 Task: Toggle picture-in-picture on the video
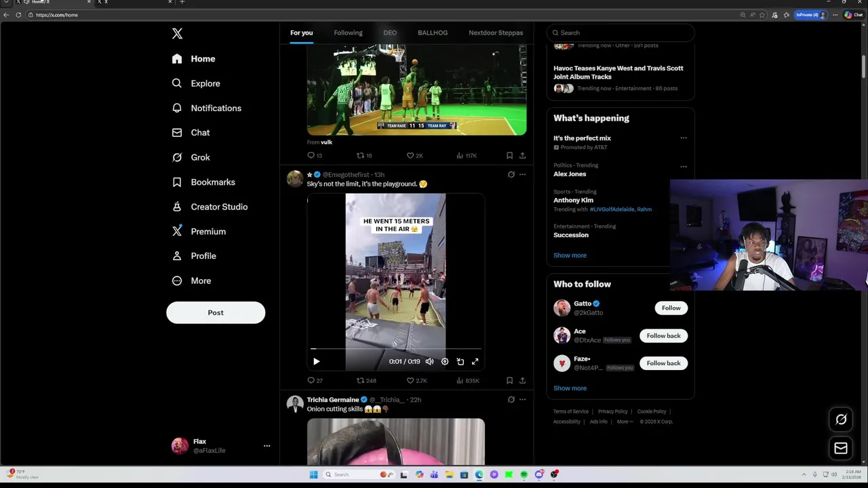460,361
